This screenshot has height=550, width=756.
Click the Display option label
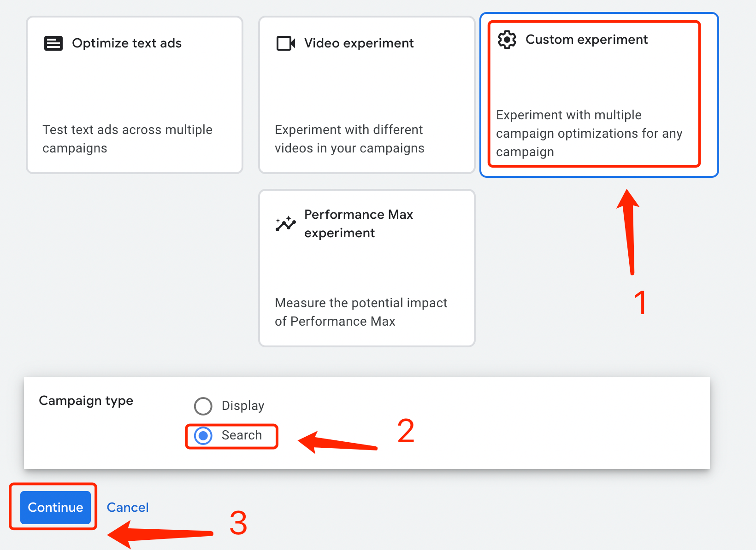pyautogui.click(x=243, y=406)
